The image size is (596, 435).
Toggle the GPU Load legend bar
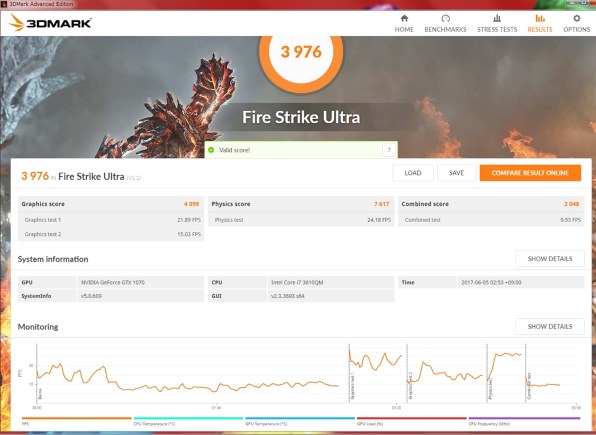click(x=411, y=418)
